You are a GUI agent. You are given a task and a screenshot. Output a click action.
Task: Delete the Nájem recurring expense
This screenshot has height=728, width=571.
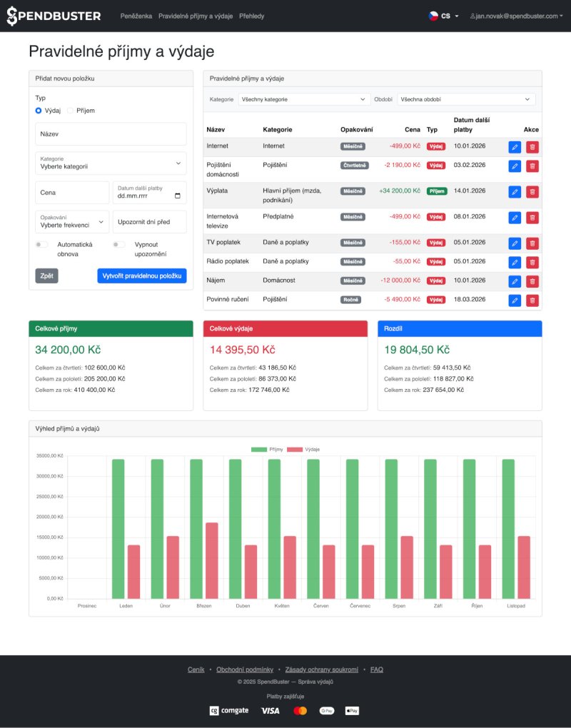pos(531,280)
